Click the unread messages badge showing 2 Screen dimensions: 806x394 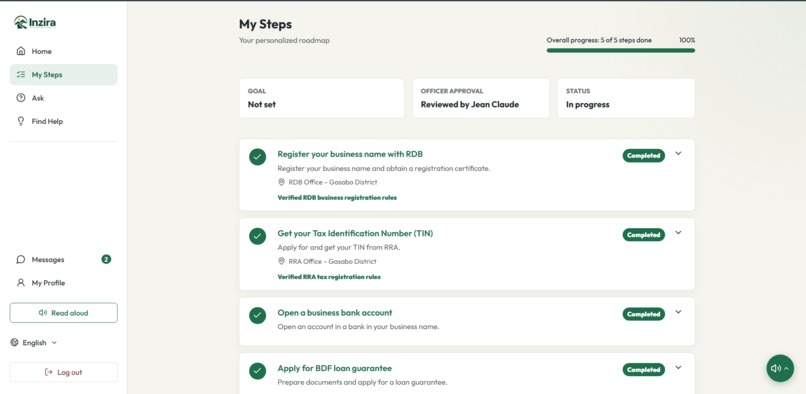click(106, 259)
